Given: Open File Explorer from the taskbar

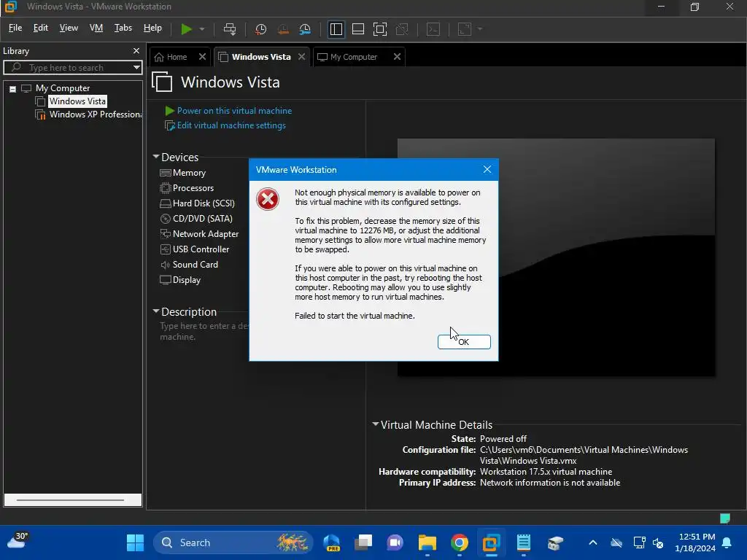Looking at the screenshot, I should coord(427,542).
